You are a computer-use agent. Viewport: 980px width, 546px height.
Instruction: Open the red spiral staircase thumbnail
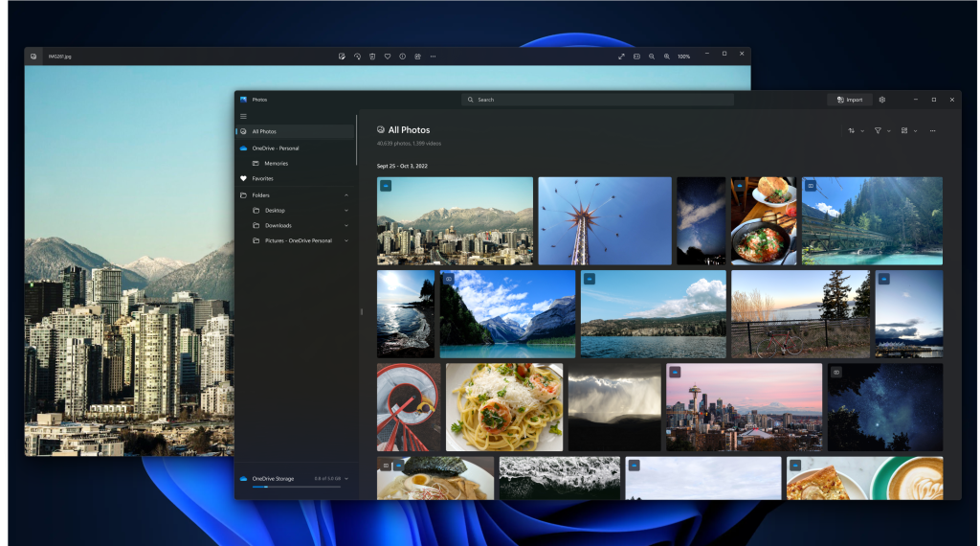[x=409, y=407]
